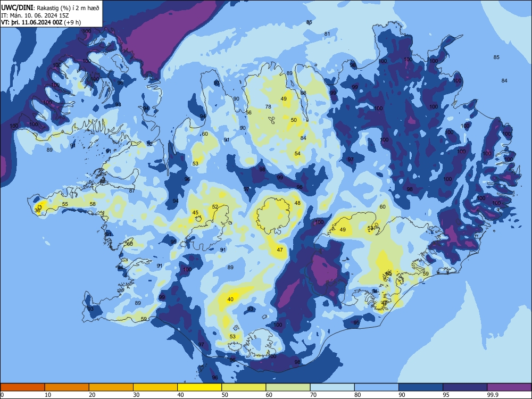Viewport: 532px width, 399px height.
Task: Click the 'VT: þri. 11.06.2024 00Z (+9 h)' line
Action: pyautogui.click(x=41, y=22)
